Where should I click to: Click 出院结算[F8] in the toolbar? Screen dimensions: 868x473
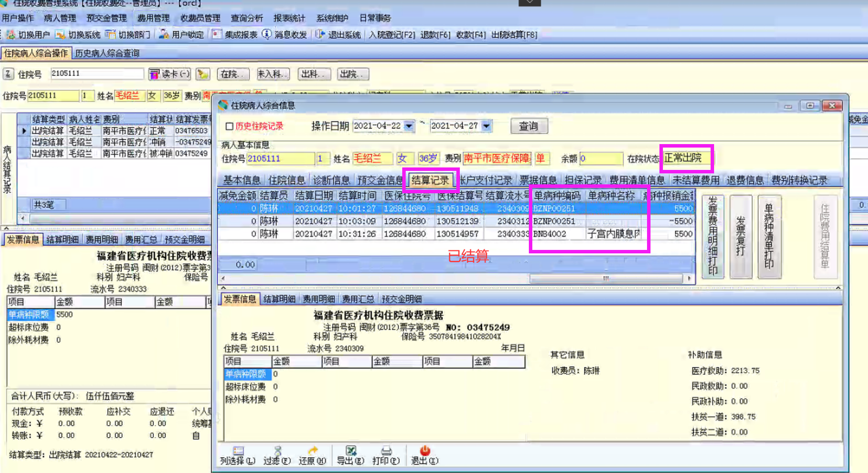tap(514, 35)
